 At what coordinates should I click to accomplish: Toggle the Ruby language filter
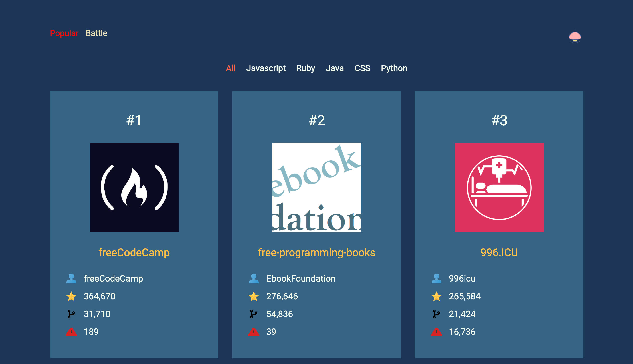pos(306,68)
